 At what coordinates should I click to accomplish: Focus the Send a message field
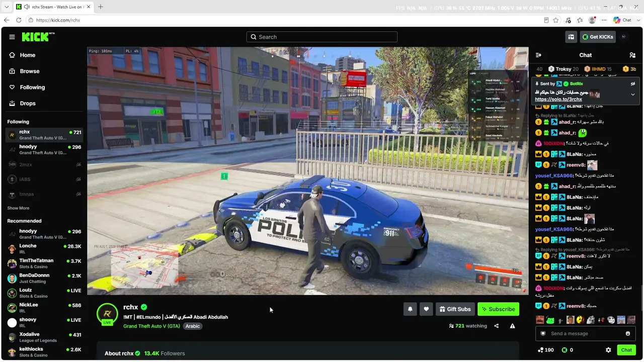(585, 333)
